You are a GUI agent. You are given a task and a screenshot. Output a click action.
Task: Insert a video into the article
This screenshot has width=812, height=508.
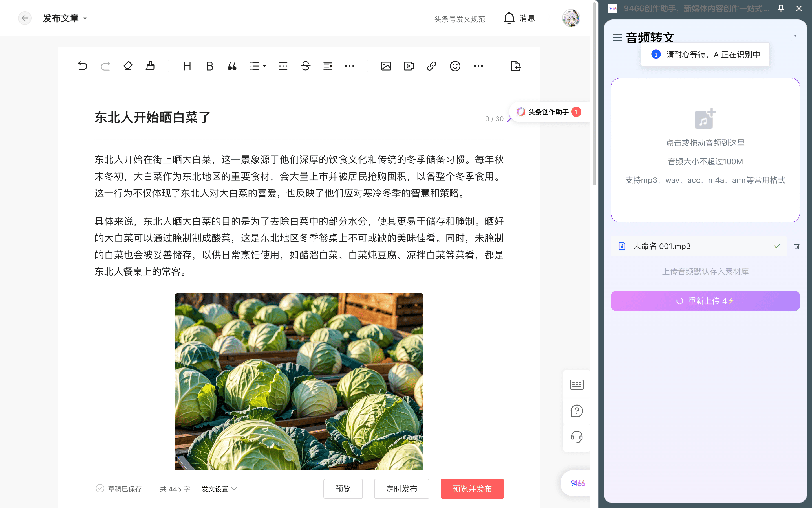(x=409, y=66)
